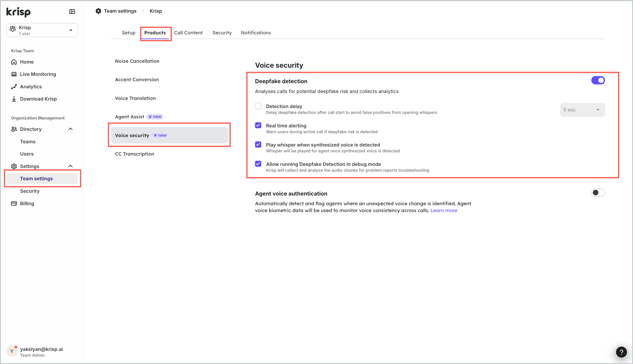Click the Home house icon

tap(14, 62)
